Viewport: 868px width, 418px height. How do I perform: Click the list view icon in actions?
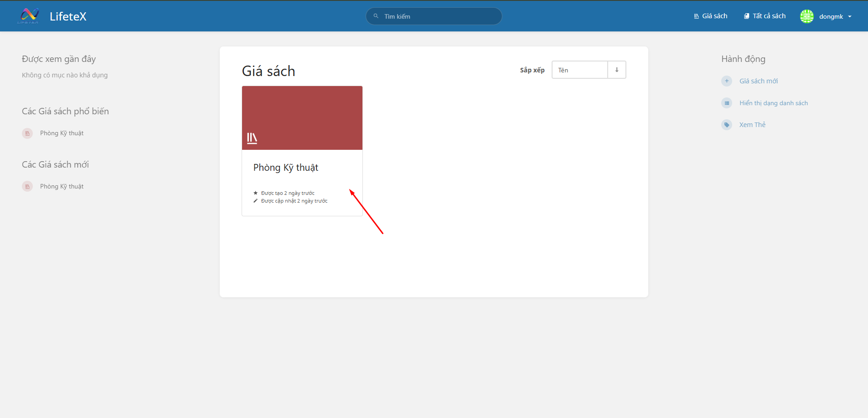click(727, 103)
